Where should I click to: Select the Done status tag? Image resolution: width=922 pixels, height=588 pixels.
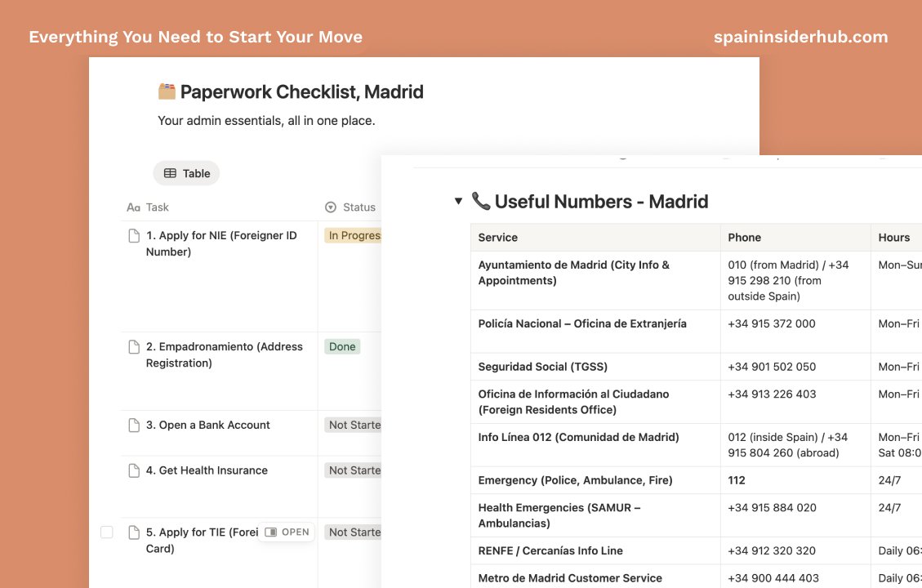point(342,347)
